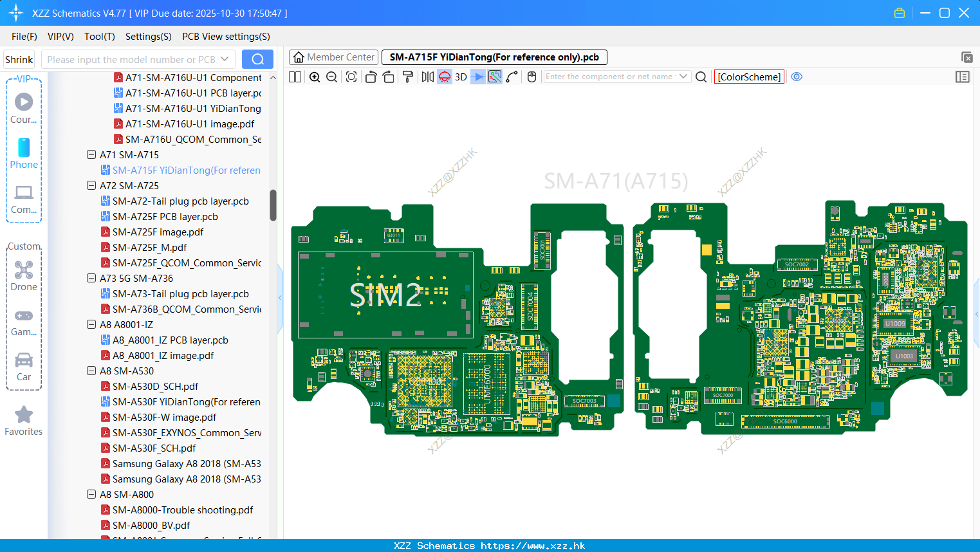Open the File(F) menu

pos(24,37)
